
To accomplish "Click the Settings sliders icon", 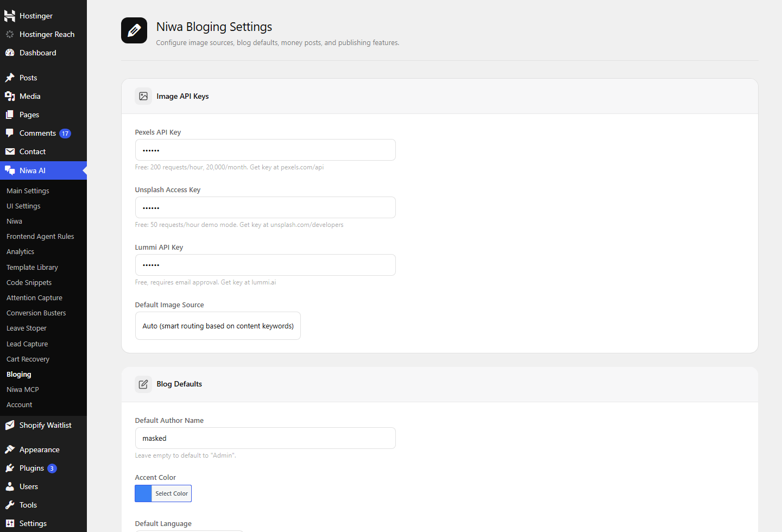I will (10, 523).
